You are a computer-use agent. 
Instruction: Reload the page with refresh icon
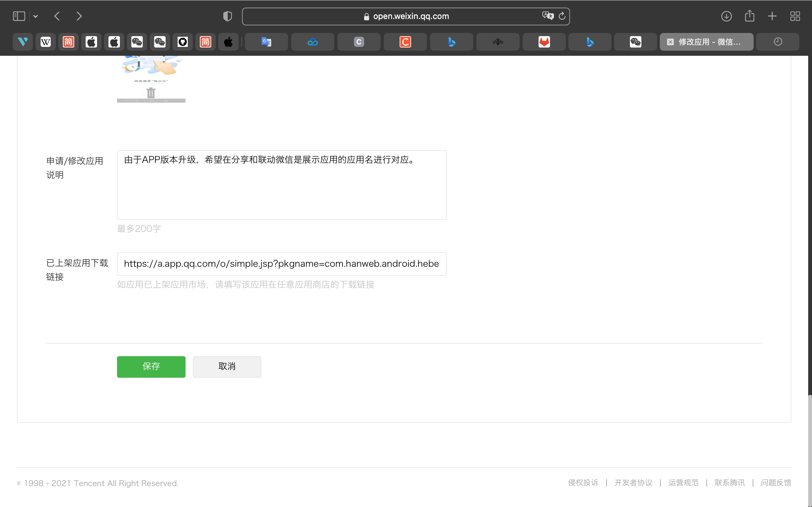pos(562,16)
